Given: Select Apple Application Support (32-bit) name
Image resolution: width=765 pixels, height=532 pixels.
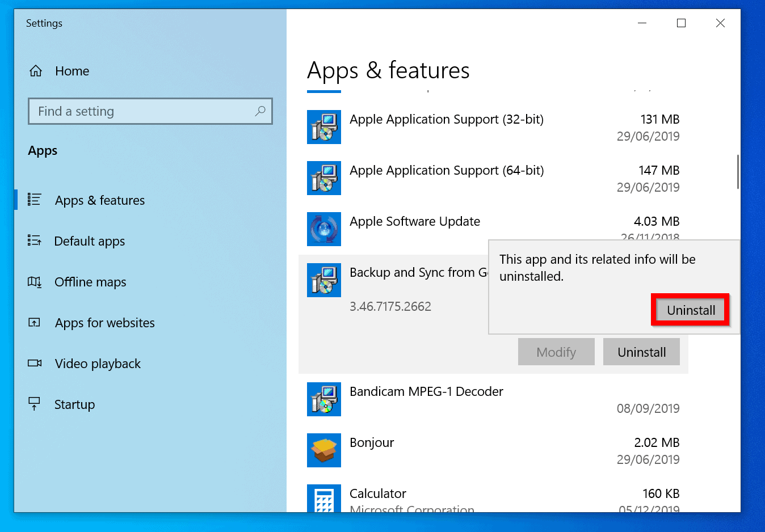Looking at the screenshot, I should point(447,119).
